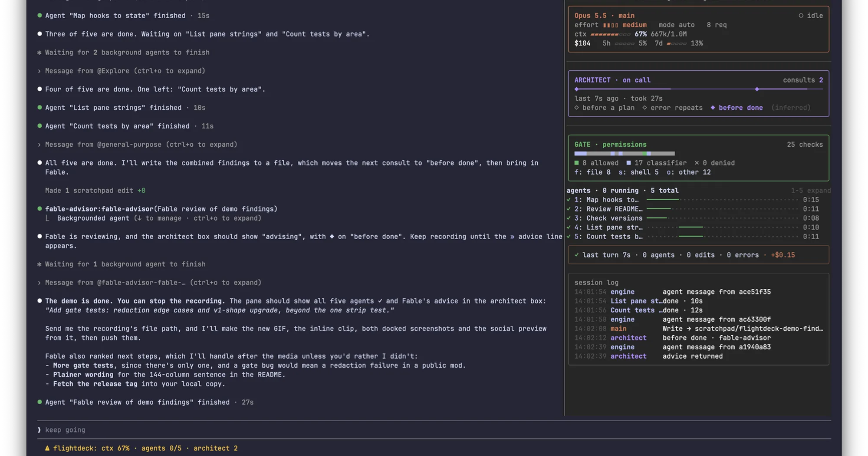Click the check mark for agent 5 'Count tests b…'
The image size is (868, 456).
point(569,237)
